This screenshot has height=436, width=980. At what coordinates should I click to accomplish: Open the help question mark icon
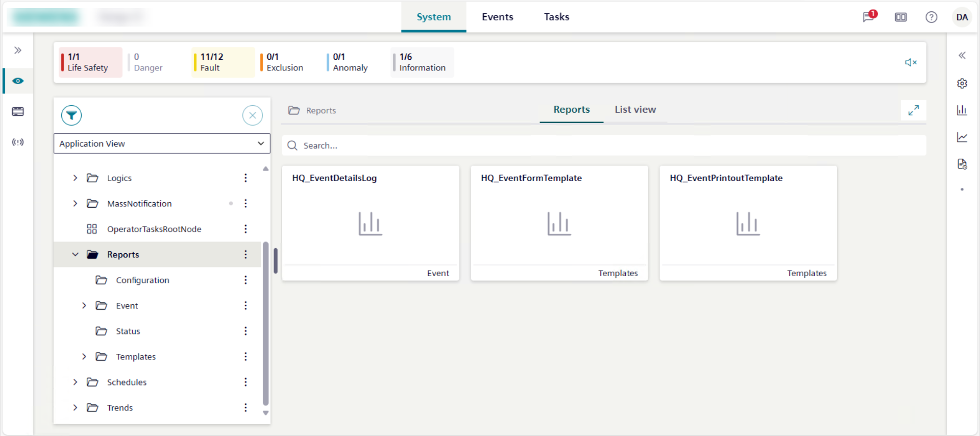tap(931, 17)
